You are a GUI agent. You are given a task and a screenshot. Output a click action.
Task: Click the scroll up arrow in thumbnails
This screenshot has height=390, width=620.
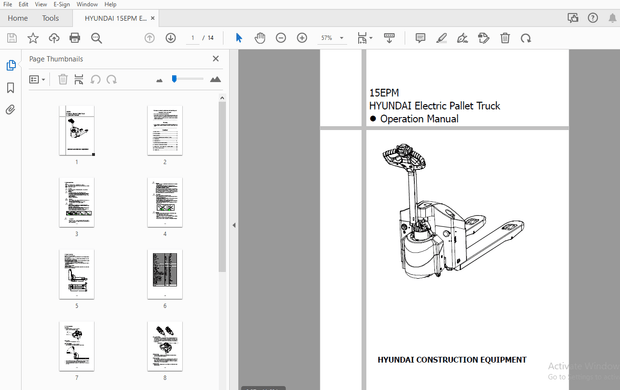222,98
